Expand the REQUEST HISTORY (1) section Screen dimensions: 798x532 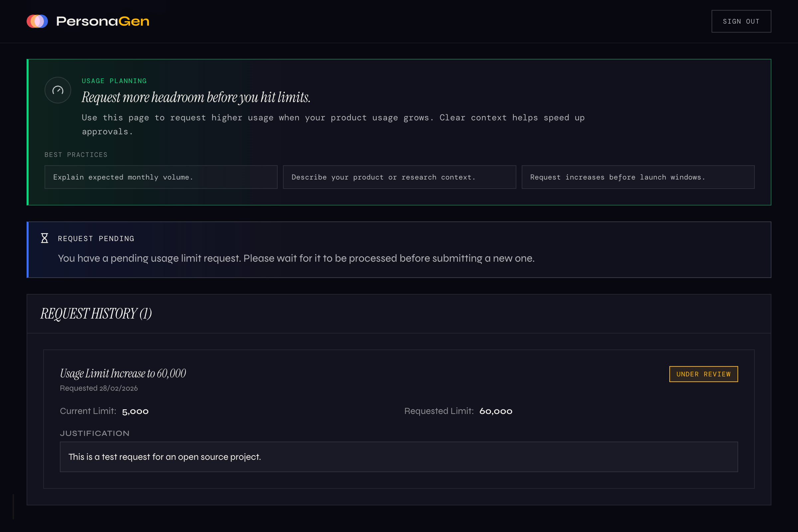click(x=96, y=313)
